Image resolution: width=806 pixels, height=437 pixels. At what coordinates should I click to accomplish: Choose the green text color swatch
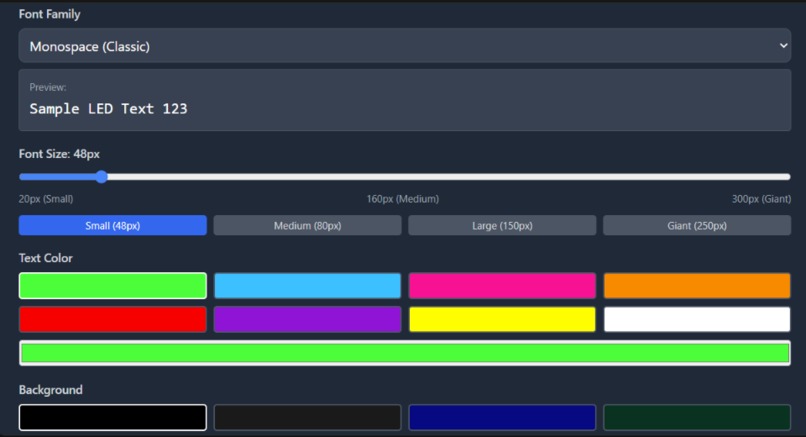(x=113, y=285)
